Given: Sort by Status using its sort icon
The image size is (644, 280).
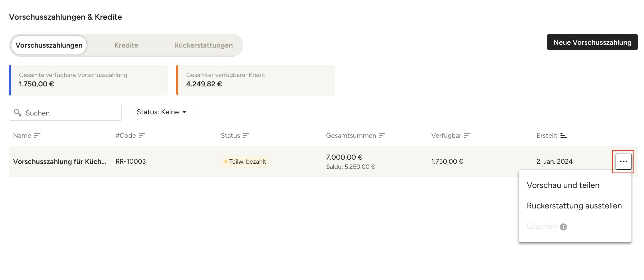Looking at the screenshot, I should (246, 135).
